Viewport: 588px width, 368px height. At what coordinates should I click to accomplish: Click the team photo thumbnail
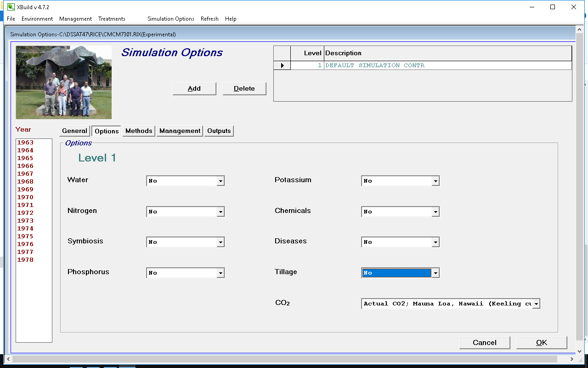(64, 82)
